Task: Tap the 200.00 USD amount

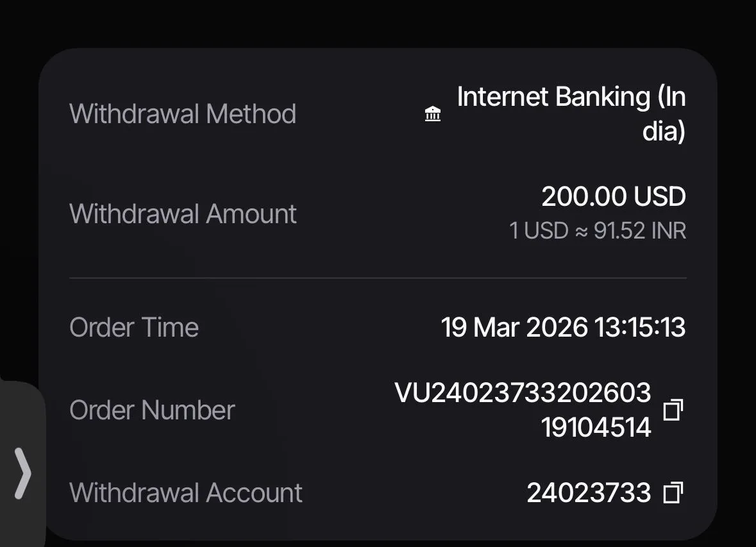Action: tap(613, 196)
